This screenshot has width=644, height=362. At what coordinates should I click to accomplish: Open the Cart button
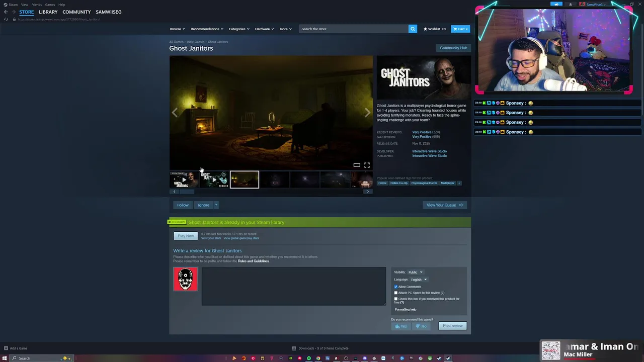[460, 29]
